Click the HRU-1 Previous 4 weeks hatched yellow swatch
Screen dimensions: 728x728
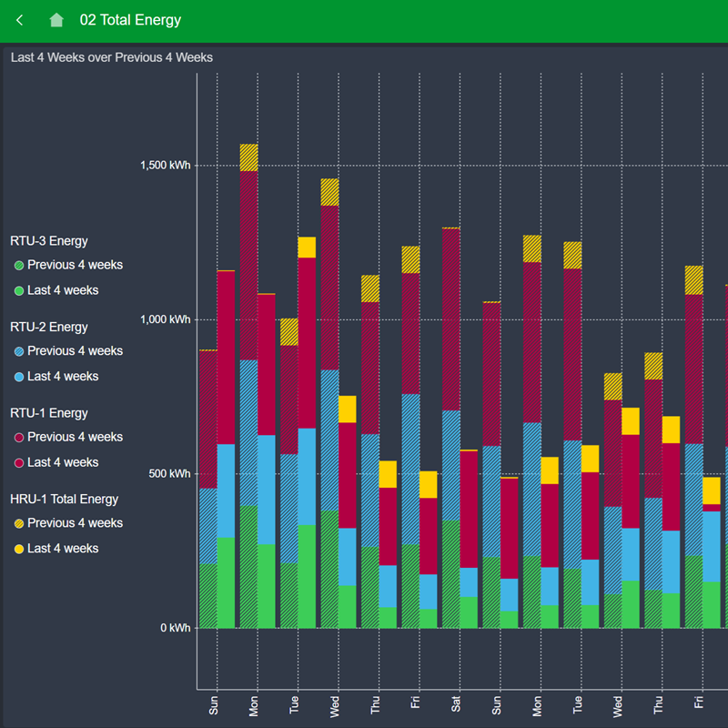click(19, 523)
